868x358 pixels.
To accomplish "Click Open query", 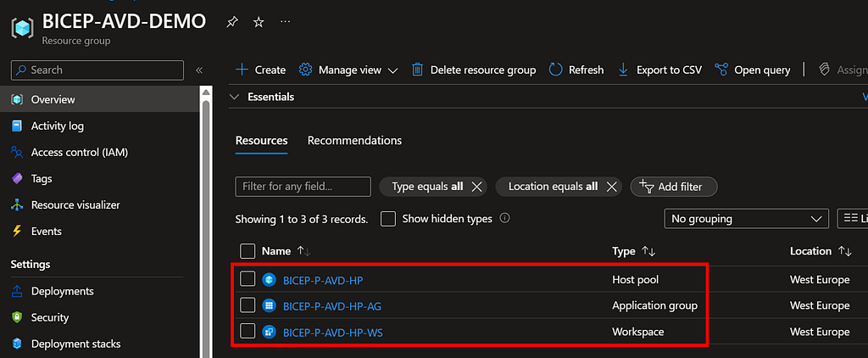I will (753, 70).
